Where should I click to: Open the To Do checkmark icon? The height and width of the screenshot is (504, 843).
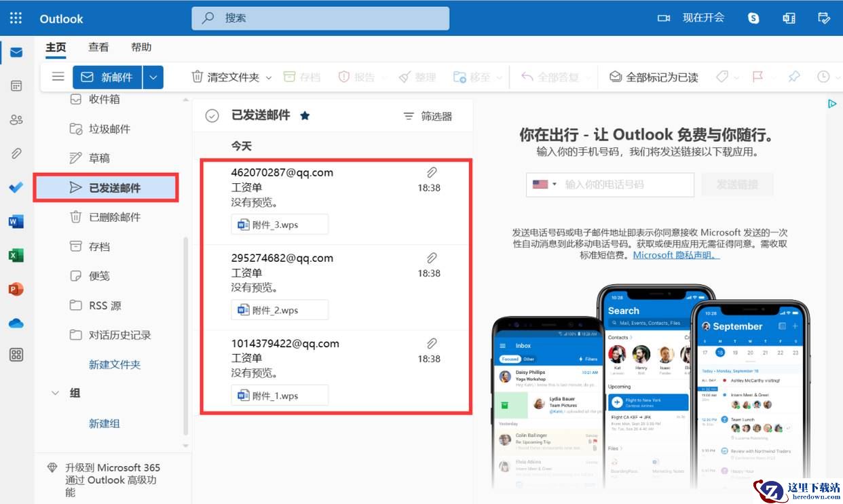16,187
